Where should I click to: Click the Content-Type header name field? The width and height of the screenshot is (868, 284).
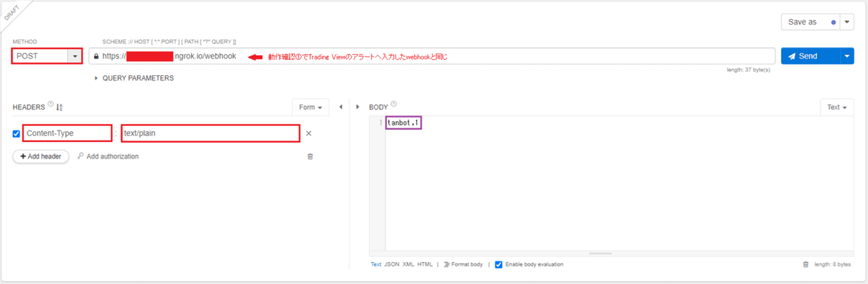(68, 133)
